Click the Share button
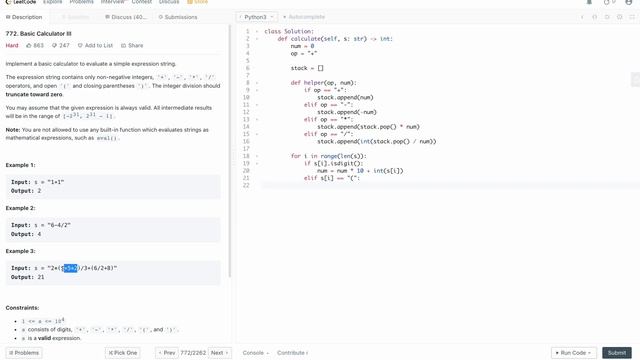This screenshot has height=360, width=640. pyautogui.click(x=132, y=45)
